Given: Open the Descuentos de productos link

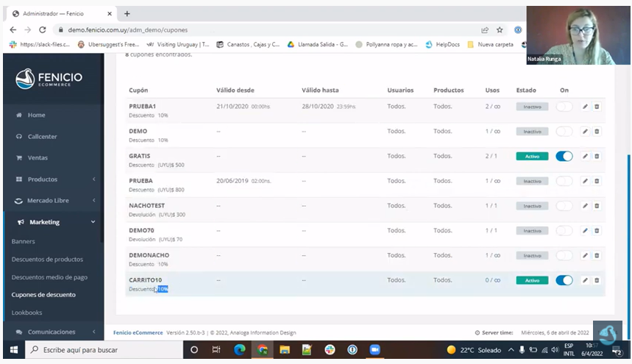Looking at the screenshot, I should click(x=47, y=259).
